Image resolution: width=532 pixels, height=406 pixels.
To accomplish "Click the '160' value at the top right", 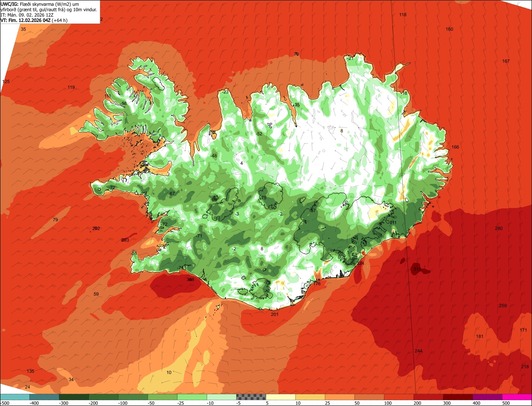I will (x=449, y=29).
